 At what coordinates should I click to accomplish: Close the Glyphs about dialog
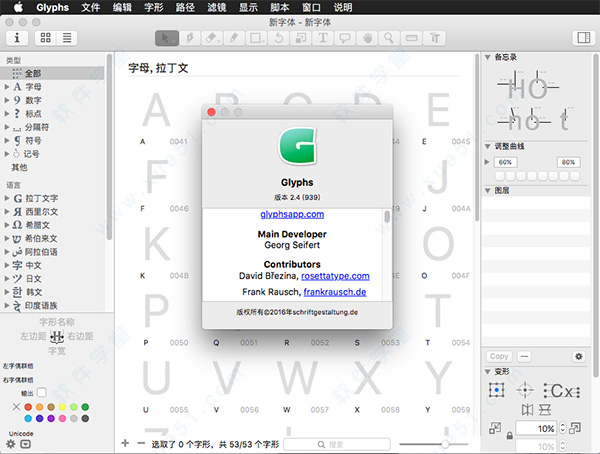[x=211, y=112]
